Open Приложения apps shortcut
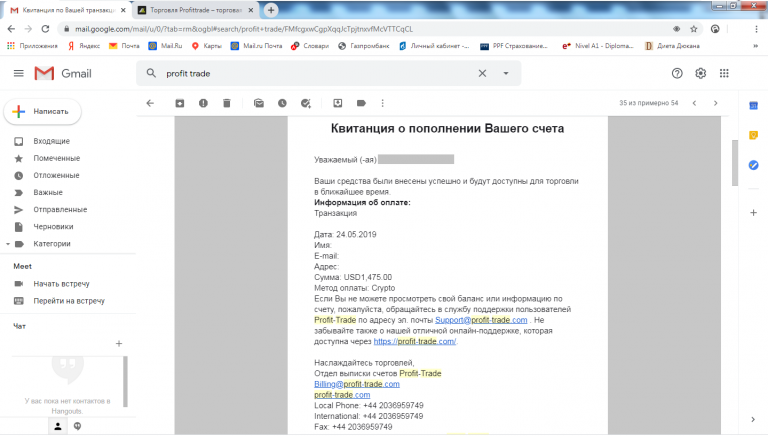This screenshot has width=768, height=436. (32, 46)
